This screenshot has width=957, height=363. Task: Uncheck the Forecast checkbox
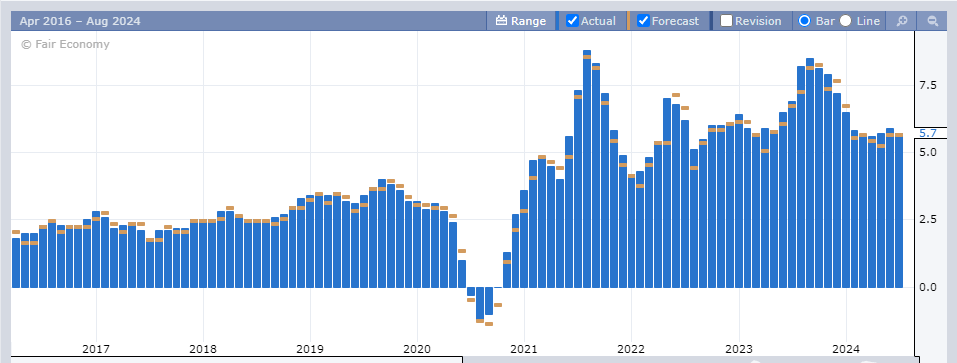pyautogui.click(x=643, y=21)
